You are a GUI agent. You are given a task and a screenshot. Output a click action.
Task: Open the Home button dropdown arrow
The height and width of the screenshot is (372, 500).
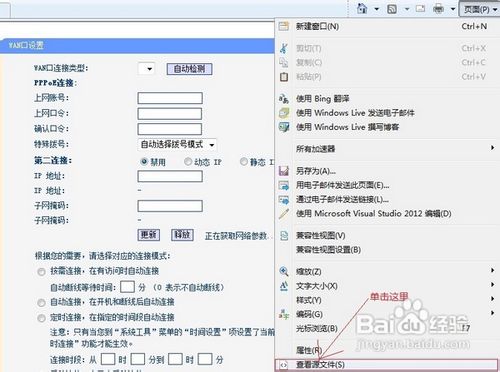click(377, 9)
